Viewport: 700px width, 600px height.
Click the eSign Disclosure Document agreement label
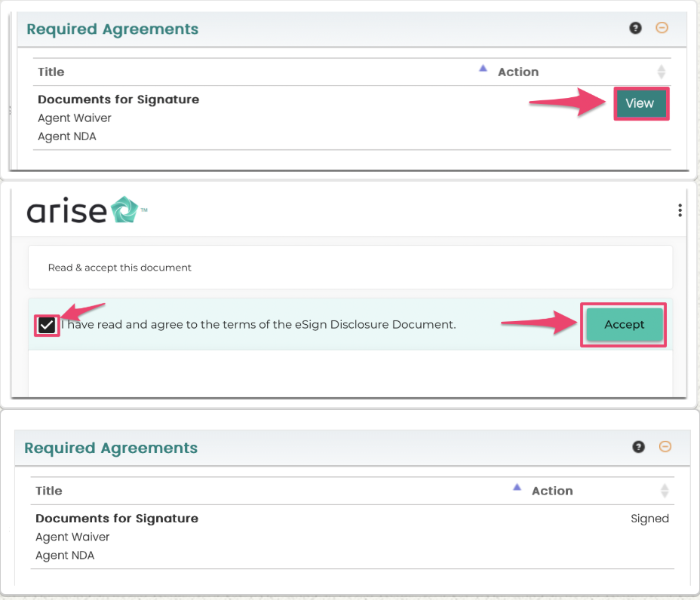click(259, 325)
